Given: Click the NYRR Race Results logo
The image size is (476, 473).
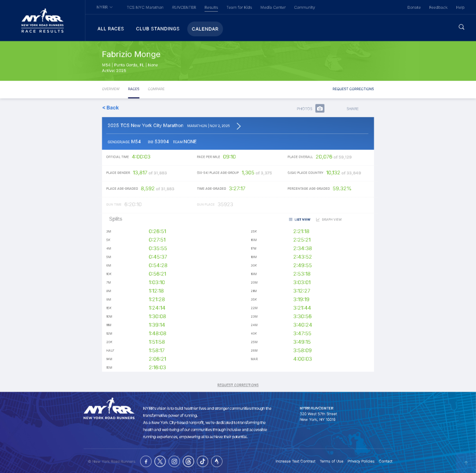Looking at the screenshot, I should point(42,21).
